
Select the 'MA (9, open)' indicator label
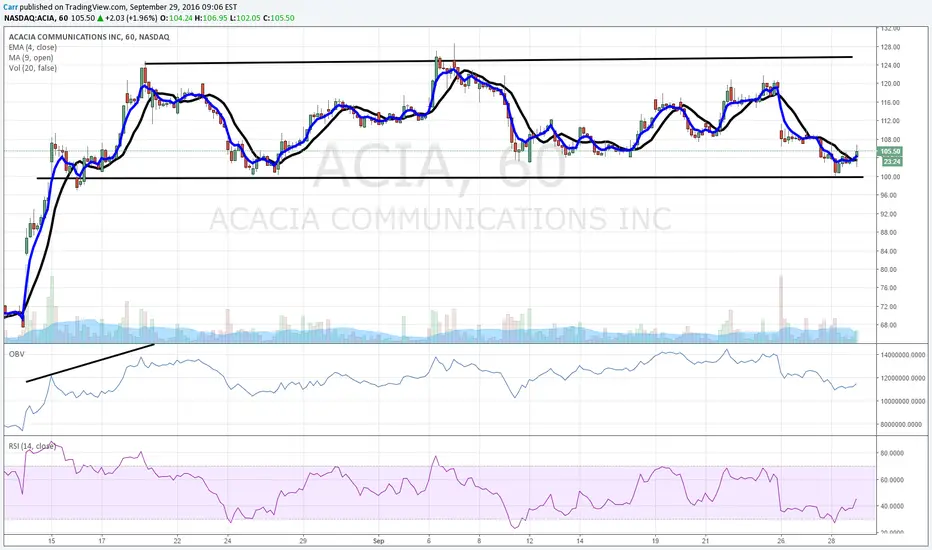click(x=31, y=58)
